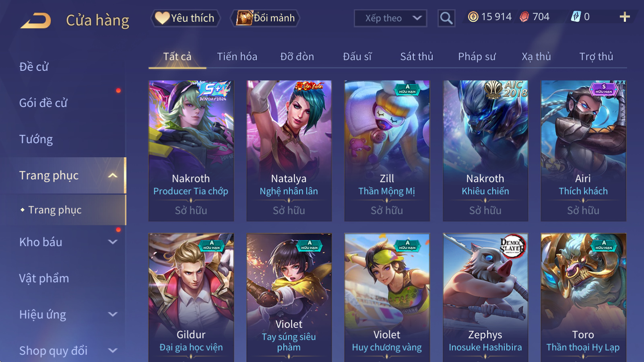The height and width of the screenshot is (362, 644).
Task: Switch to the Sát thủ tab
Action: [x=417, y=57]
